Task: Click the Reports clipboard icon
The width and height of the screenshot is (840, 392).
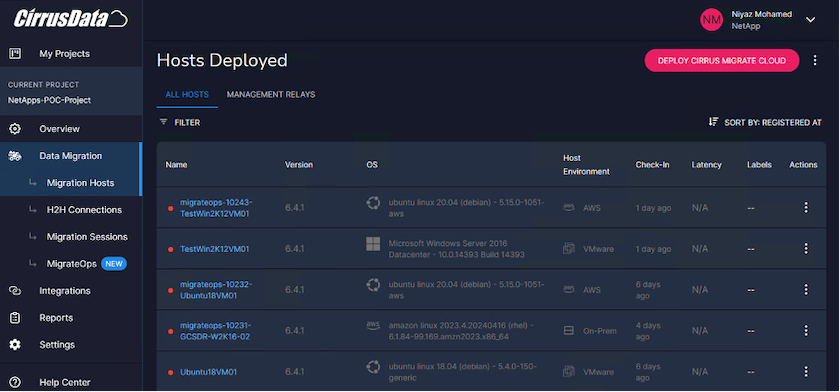Action: click(x=15, y=318)
